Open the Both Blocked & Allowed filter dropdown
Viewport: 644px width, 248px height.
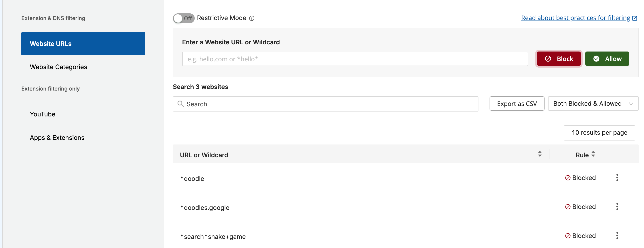(593, 103)
